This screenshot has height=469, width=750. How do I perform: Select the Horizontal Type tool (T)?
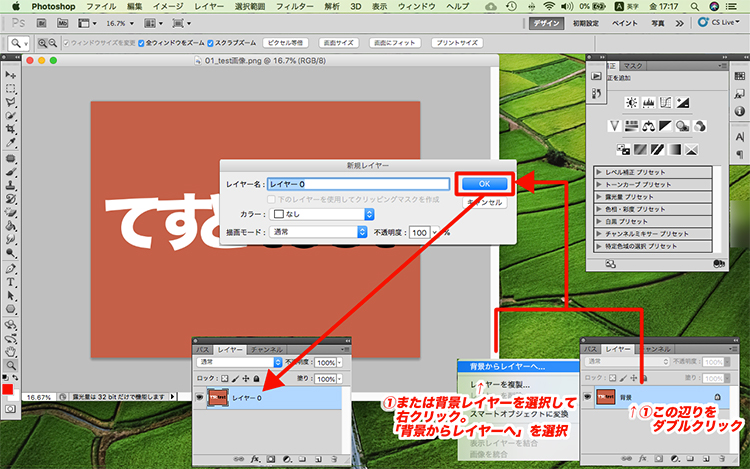tap(11, 282)
